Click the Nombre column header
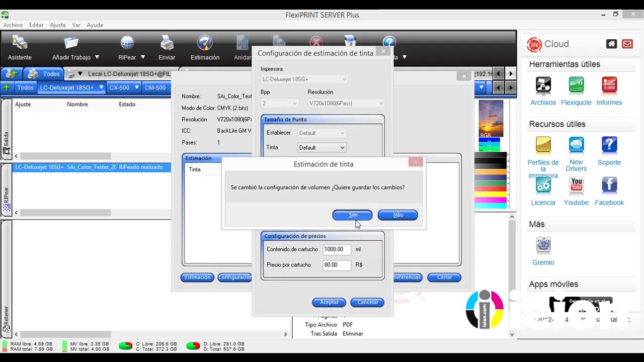The height and width of the screenshot is (362, 644). 77,104
